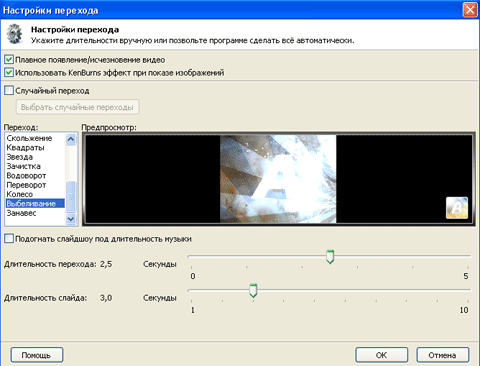Click the transition list scroll up arrow
480x366 pixels.
[71, 139]
